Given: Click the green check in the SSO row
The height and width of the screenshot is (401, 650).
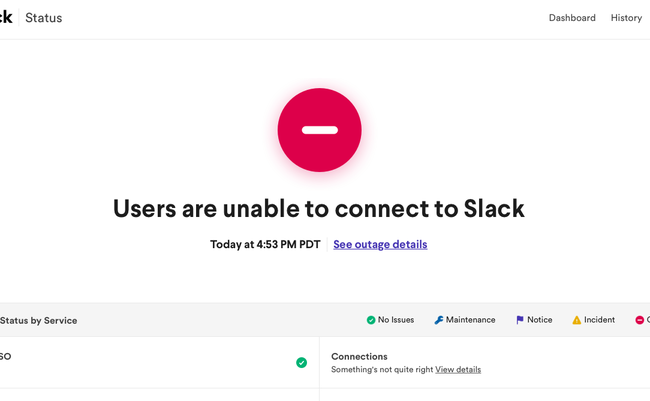Looking at the screenshot, I should [301, 362].
